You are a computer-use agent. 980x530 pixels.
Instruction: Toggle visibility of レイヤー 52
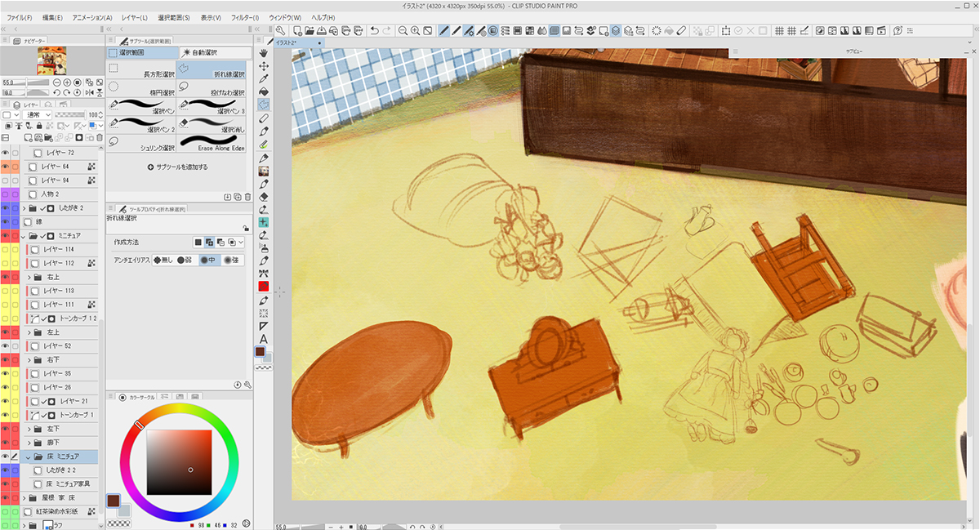[6, 346]
